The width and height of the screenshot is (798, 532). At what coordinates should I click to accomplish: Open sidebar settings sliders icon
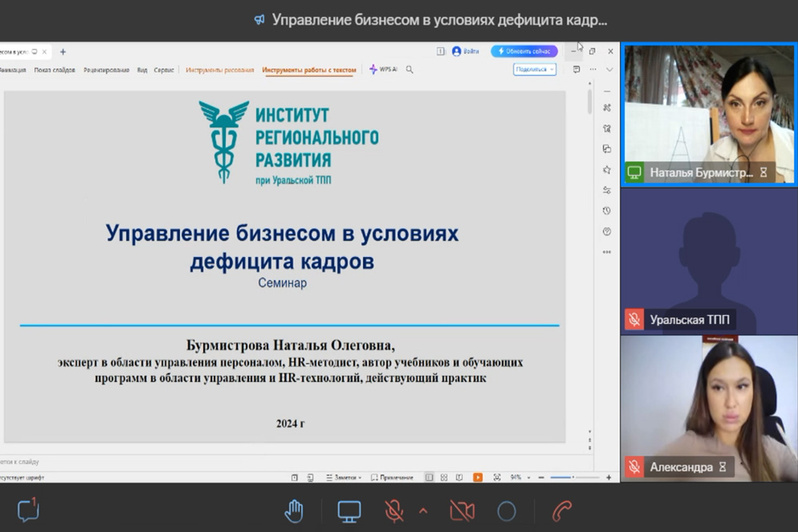coord(606,190)
